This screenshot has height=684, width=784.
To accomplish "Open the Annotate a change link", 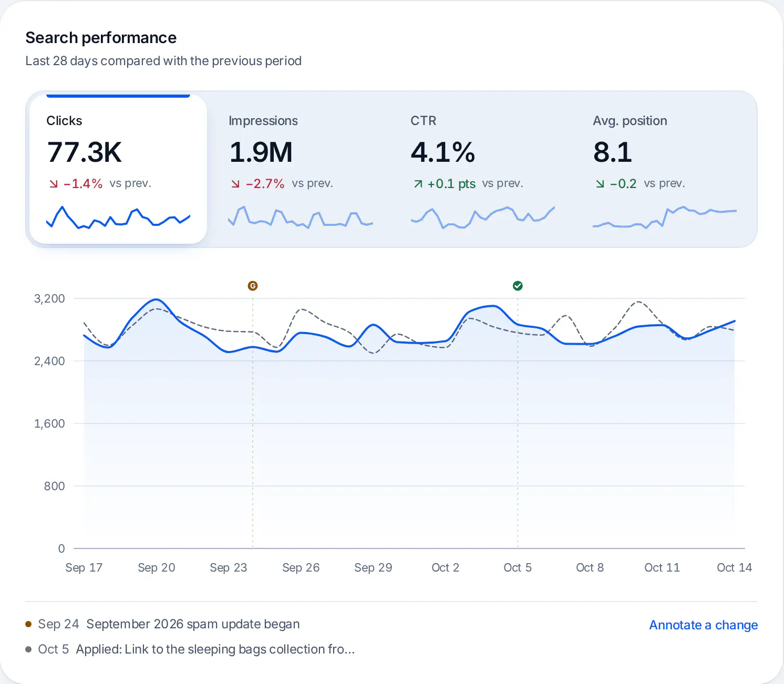I will (703, 625).
